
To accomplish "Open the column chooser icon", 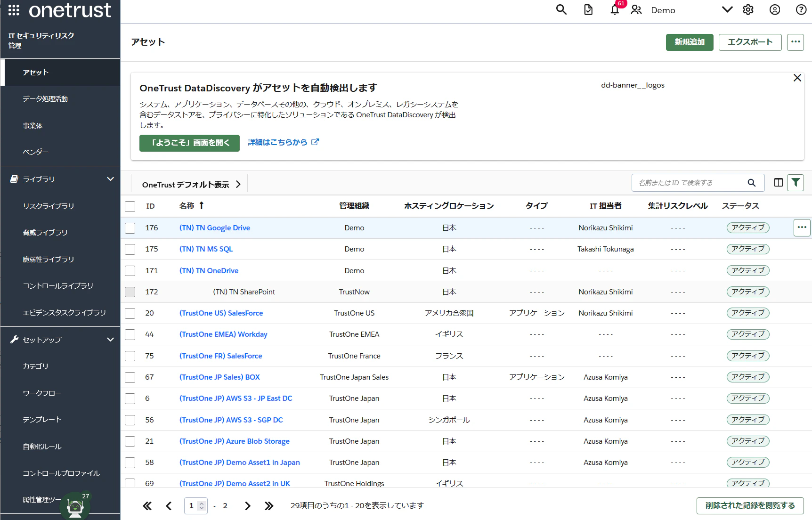I will coord(779,183).
